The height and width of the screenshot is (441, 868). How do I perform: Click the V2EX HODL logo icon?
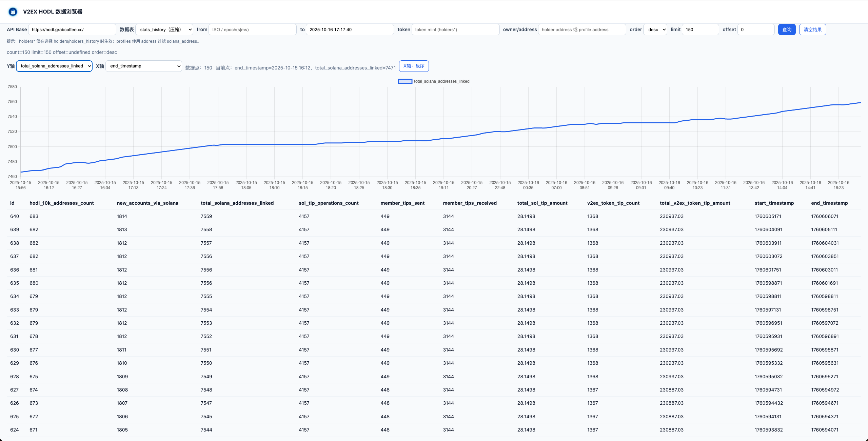click(x=13, y=12)
